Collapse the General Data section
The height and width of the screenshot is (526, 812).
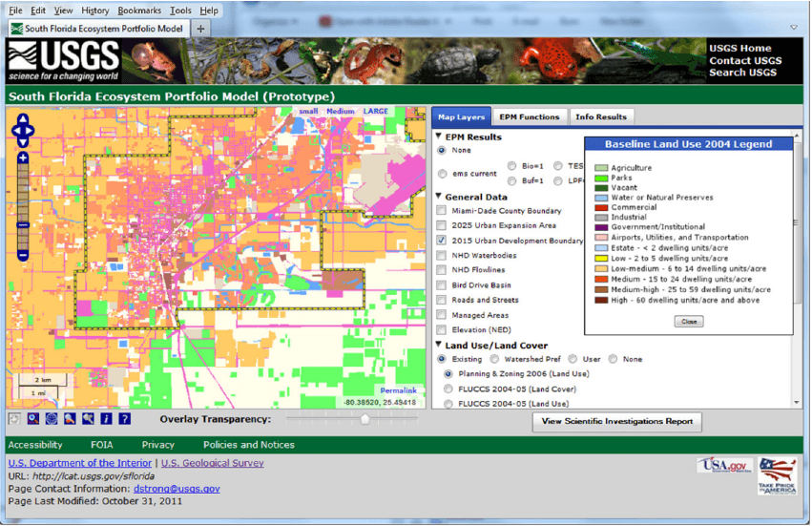(438, 197)
